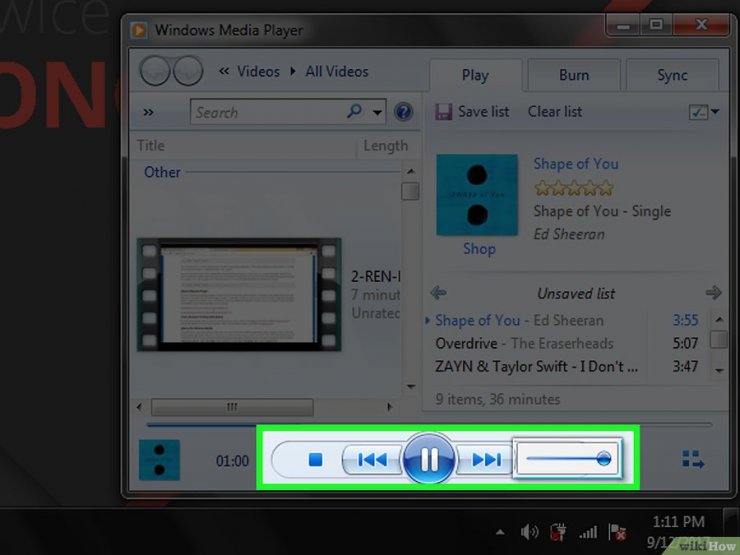Screen dimensions: 740x555
Task: Click the library scroll down arrow
Action: [411, 387]
